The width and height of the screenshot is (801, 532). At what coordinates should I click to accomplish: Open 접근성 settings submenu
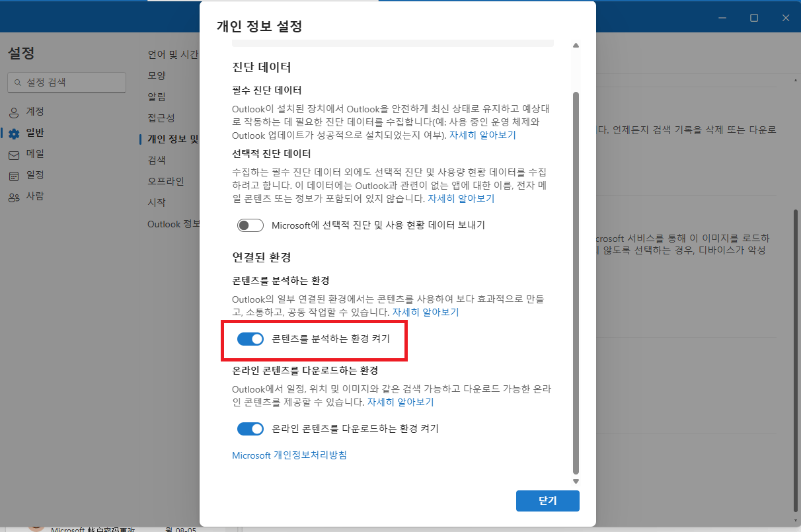click(161, 118)
